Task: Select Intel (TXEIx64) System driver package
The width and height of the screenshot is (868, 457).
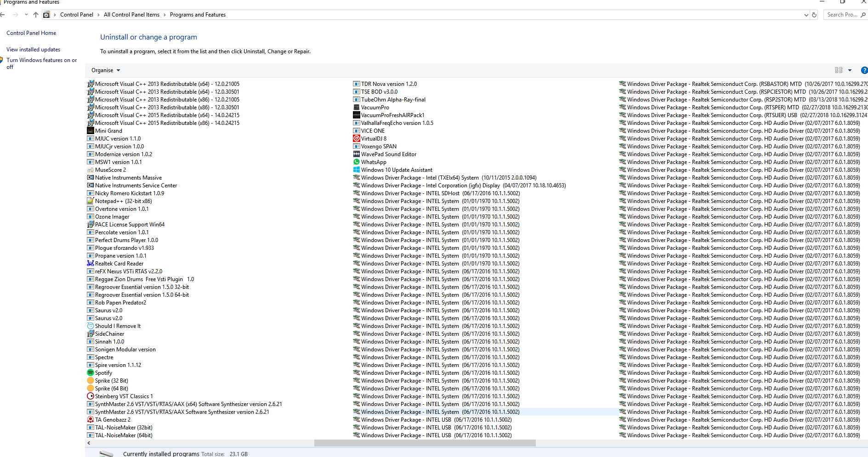Action: [x=448, y=177]
